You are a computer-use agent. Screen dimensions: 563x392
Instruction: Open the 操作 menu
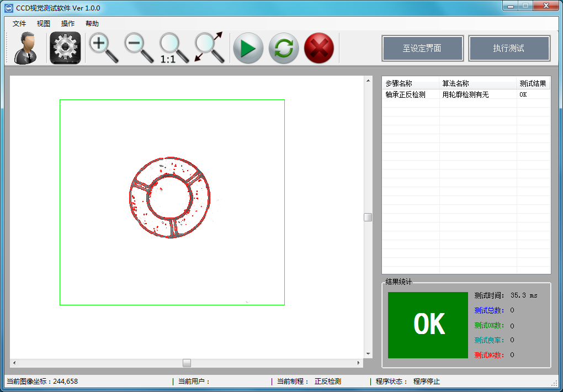(68, 24)
